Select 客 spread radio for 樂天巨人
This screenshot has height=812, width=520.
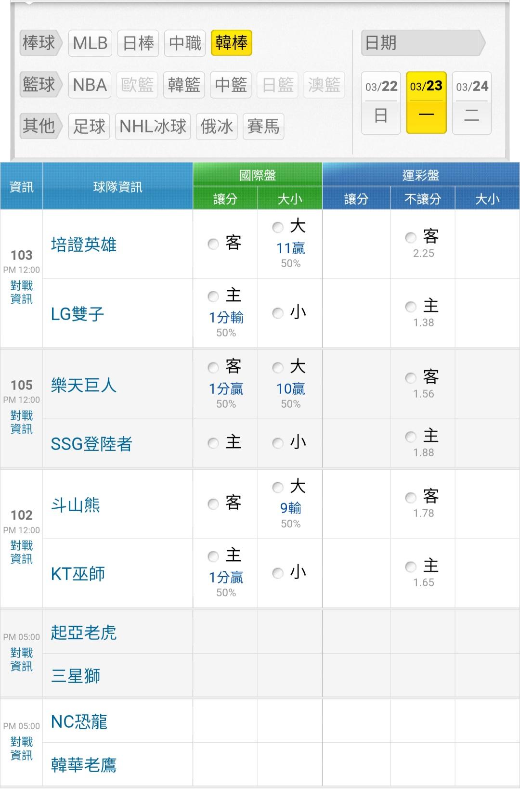tap(213, 368)
